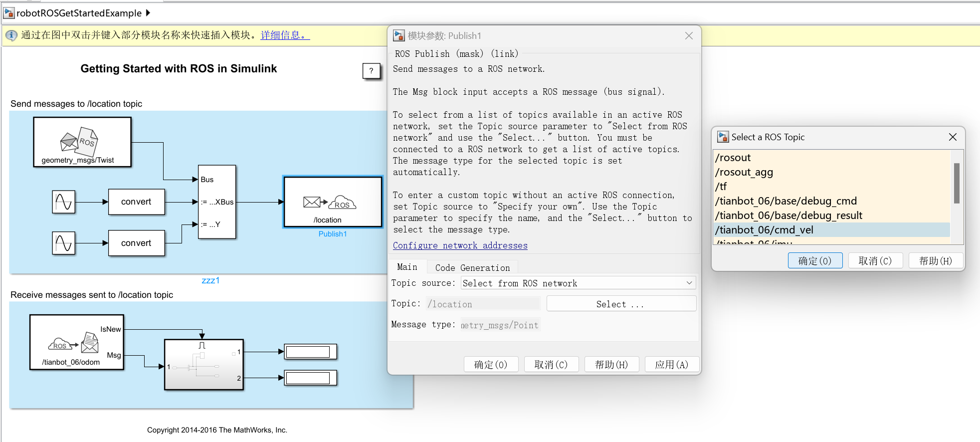Select the upper Display block
The image size is (980, 442).
(x=311, y=352)
